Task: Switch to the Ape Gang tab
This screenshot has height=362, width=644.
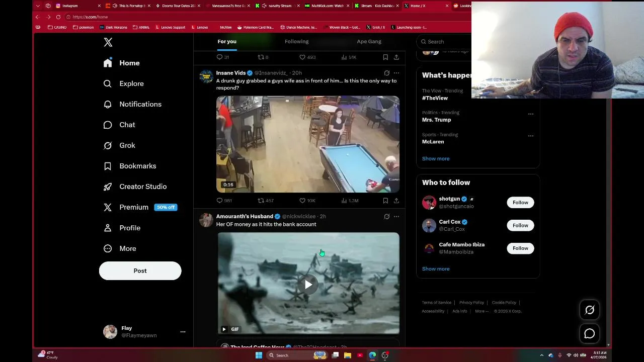Action: (x=369, y=41)
